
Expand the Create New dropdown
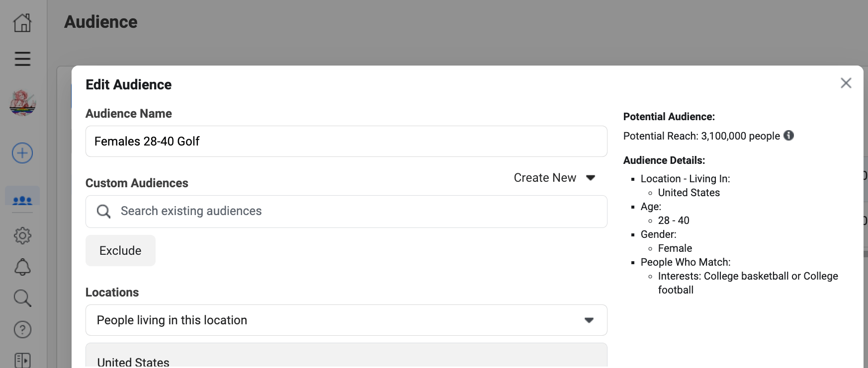[x=554, y=178]
